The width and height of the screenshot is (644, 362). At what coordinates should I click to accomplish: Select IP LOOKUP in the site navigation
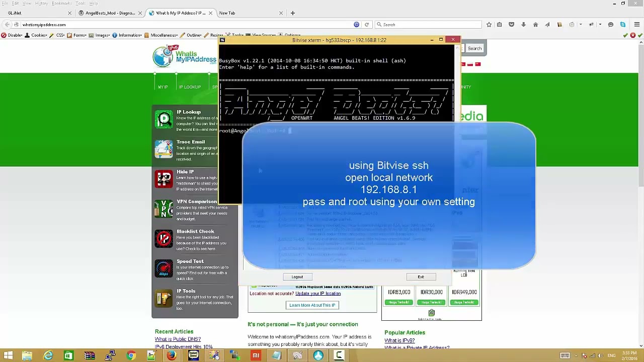(190, 87)
